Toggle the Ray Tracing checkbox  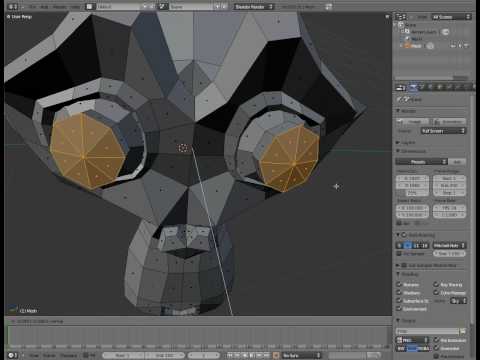click(x=436, y=284)
